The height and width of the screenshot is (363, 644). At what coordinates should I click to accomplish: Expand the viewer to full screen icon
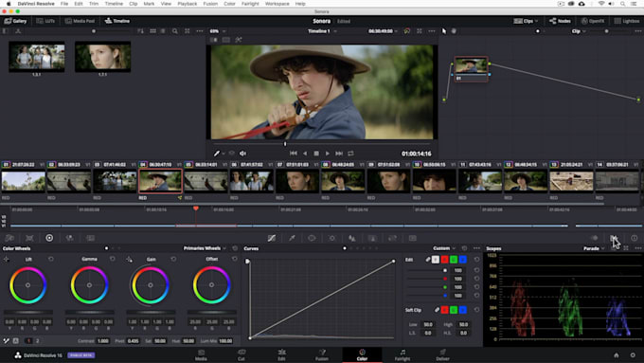pyautogui.click(x=420, y=31)
